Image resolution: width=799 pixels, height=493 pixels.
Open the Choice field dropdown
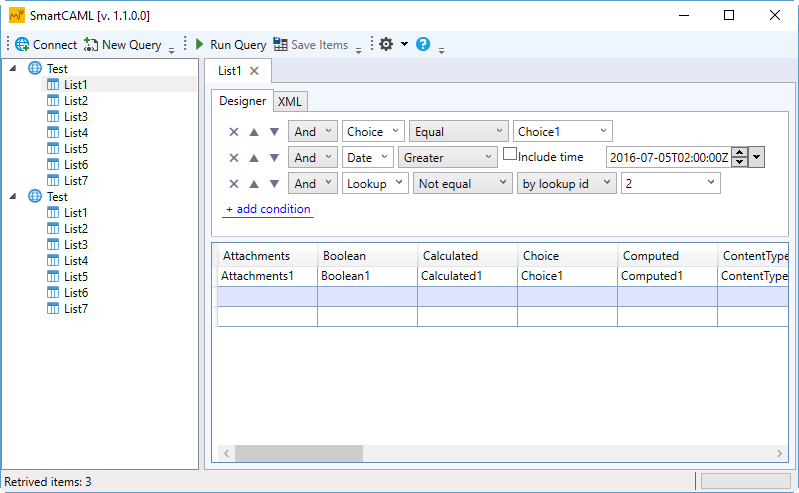click(373, 132)
